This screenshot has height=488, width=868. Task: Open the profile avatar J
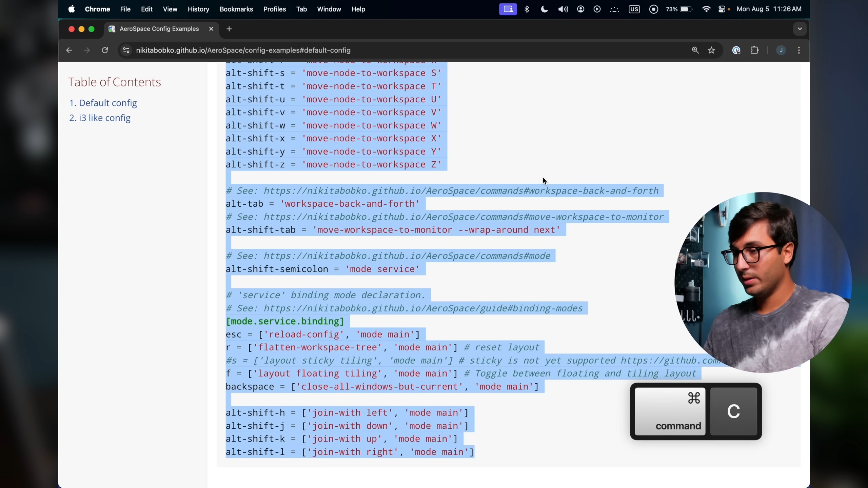[781, 50]
